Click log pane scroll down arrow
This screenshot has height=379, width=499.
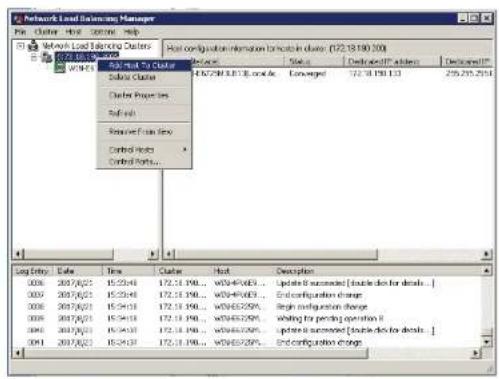(x=487, y=342)
